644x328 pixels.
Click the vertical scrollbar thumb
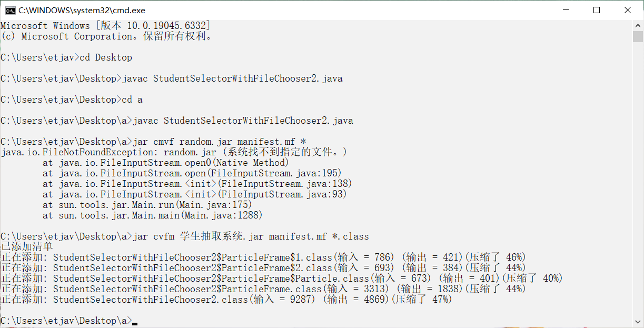click(638, 36)
